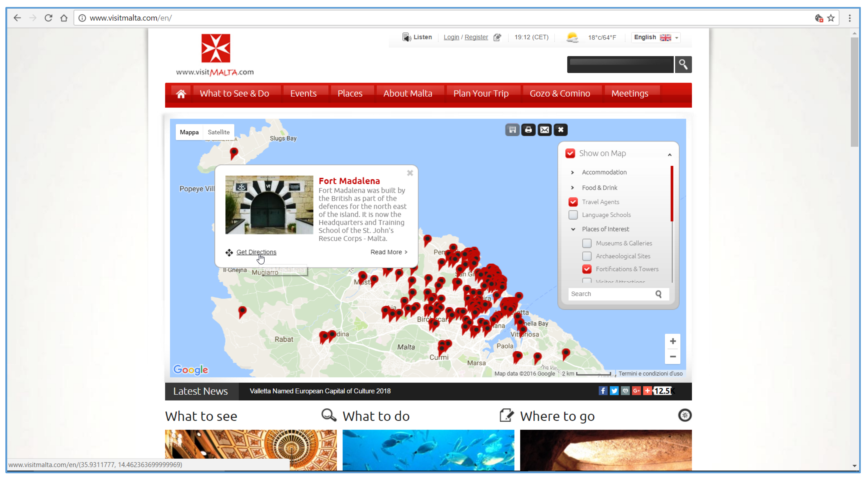Share on Twitter icon
Screen dimensions: 868x480
[614, 391]
